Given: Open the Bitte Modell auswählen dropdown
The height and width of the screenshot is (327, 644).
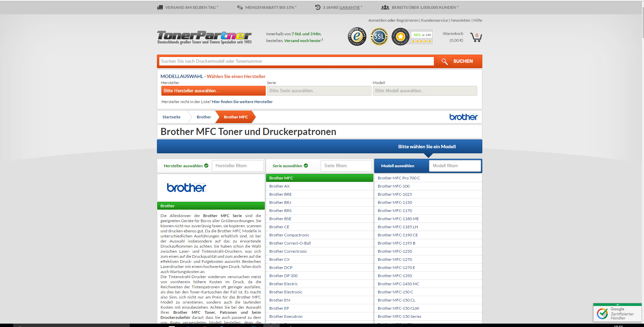Looking at the screenshot, I should tap(425, 91).
